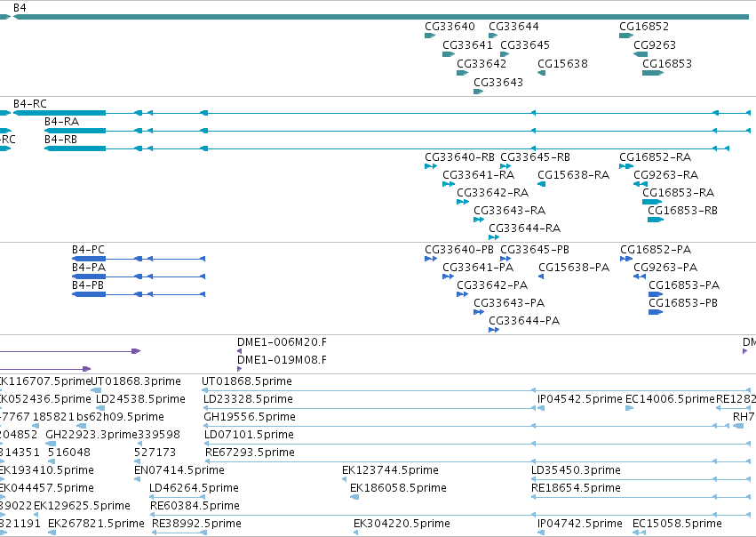Click the GH19556.5prime label
The image size is (756, 537).
coord(250,417)
